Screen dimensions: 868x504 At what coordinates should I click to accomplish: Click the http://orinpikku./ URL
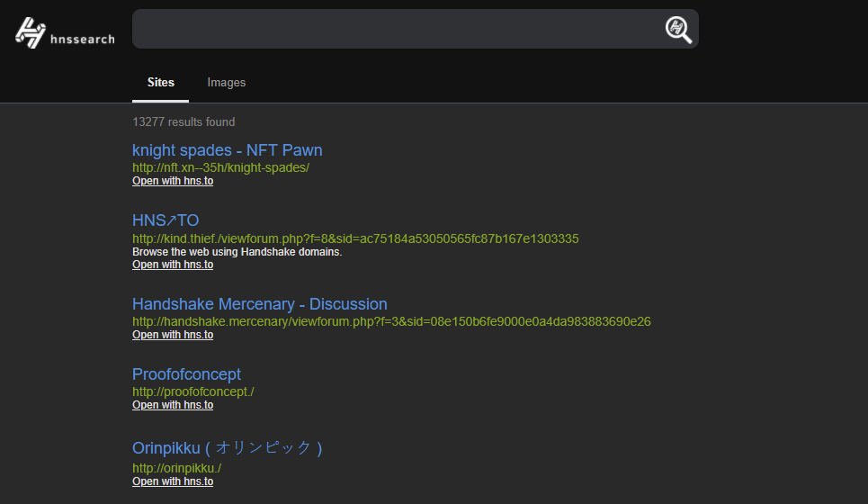[x=176, y=468]
